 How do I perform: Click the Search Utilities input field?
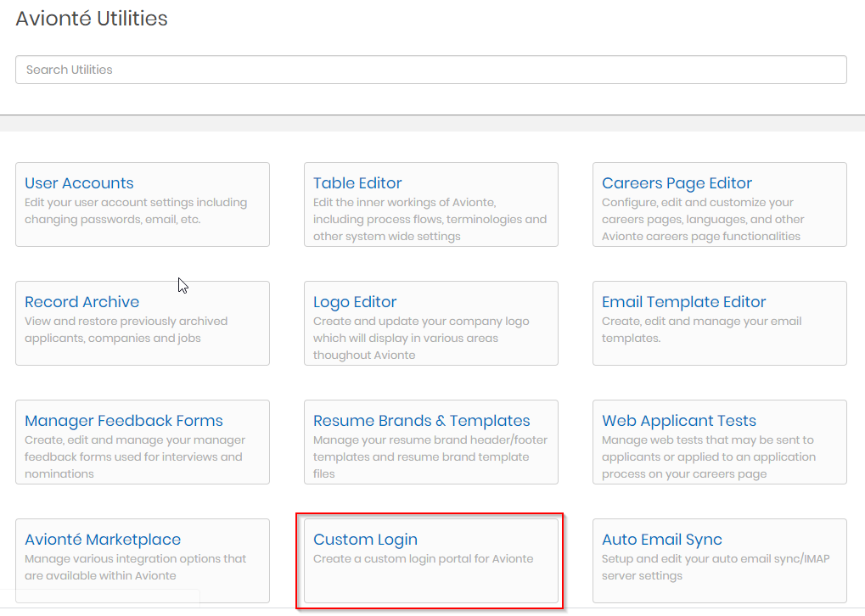point(431,70)
